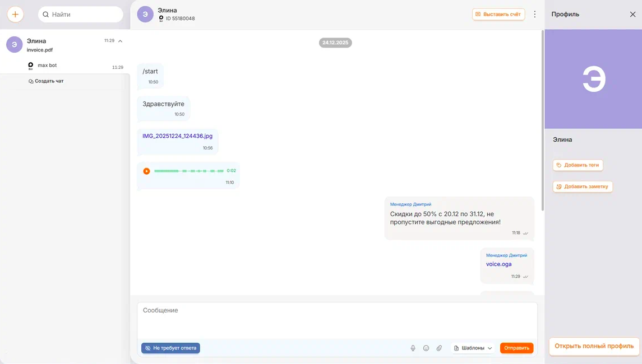This screenshot has height=364, width=642.
Task: Close the Профиль side panel
Action: coord(632,15)
